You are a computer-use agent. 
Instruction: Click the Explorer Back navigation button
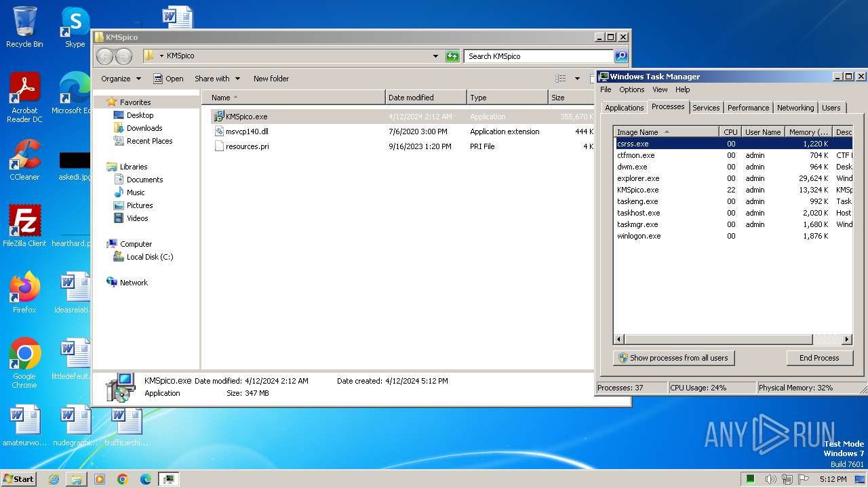point(104,56)
